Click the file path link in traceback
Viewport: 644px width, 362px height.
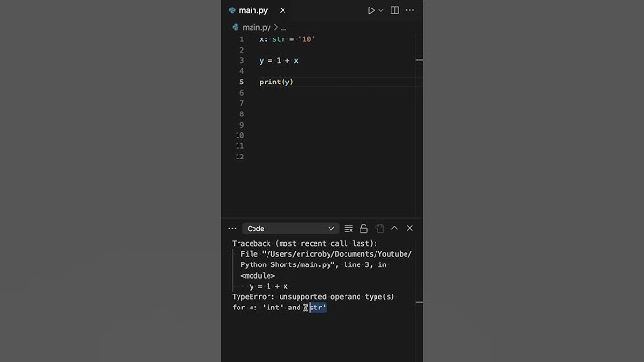pyautogui.click(x=326, y=260)
